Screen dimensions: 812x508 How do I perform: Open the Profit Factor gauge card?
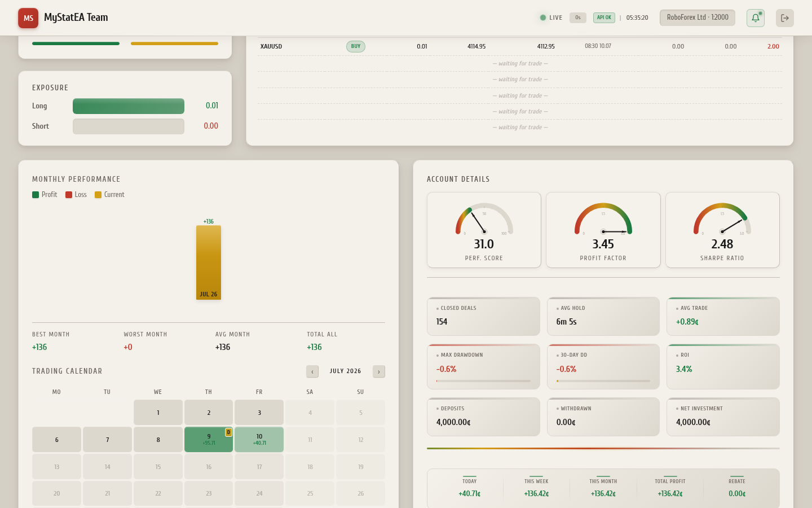point(603,230)
